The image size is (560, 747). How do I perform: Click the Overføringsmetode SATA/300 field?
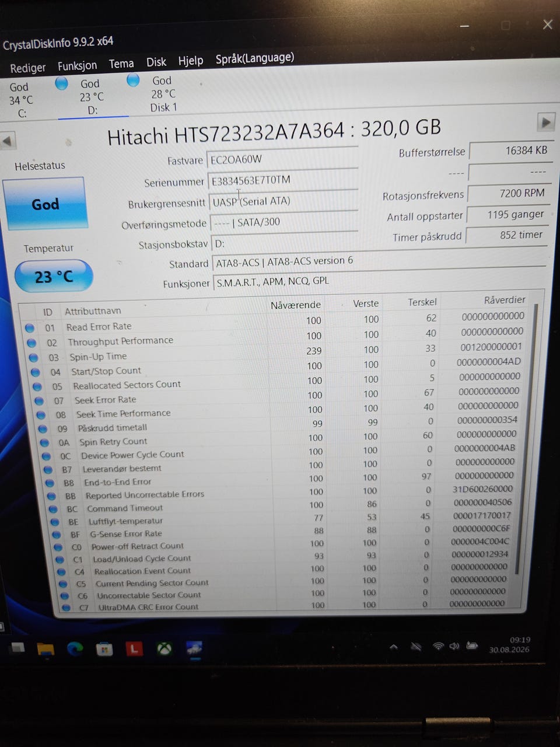pyautogui.click(x=284, y=222)
